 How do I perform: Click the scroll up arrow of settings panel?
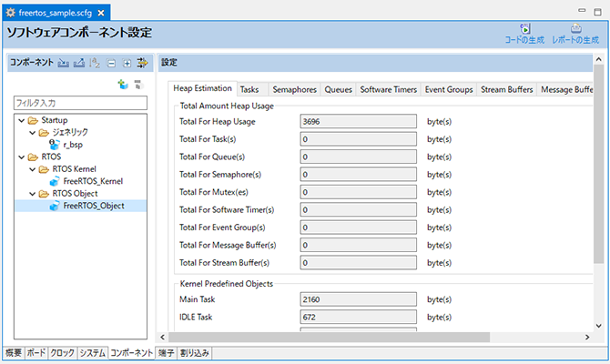[x=598, y=59]
